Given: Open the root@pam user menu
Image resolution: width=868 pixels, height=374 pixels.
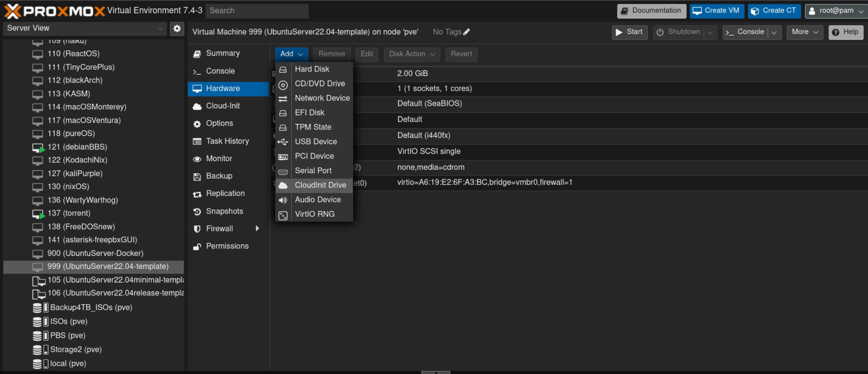Looking at the screenshot, I should point(836,11).
